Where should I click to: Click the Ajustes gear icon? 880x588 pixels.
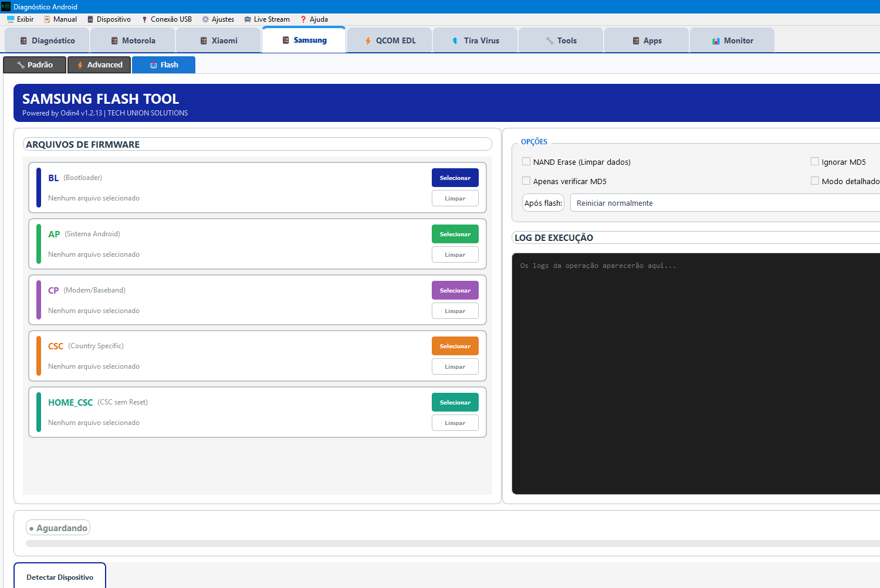point(205,19)
